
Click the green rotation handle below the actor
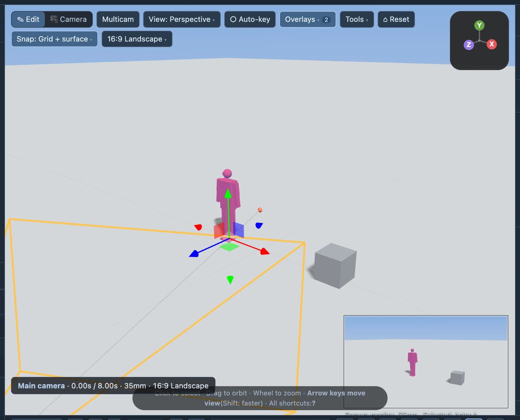(230, 280)
